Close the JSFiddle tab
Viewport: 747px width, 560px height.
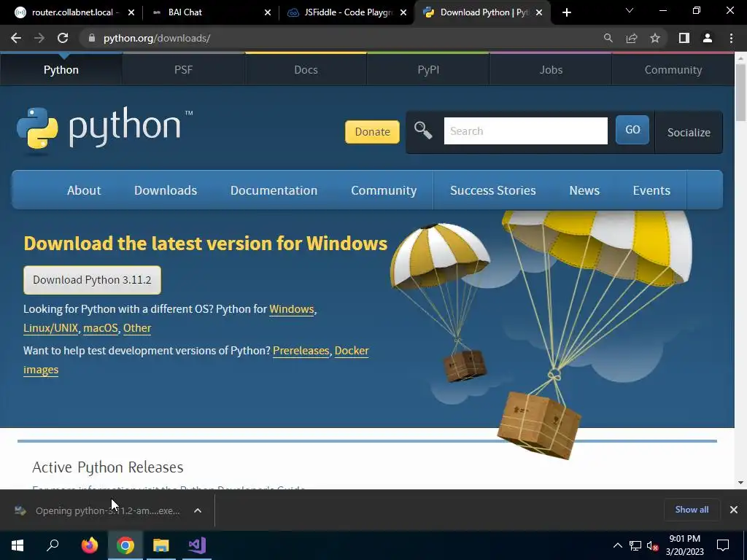pyautogui.click(x=403, y=12)
